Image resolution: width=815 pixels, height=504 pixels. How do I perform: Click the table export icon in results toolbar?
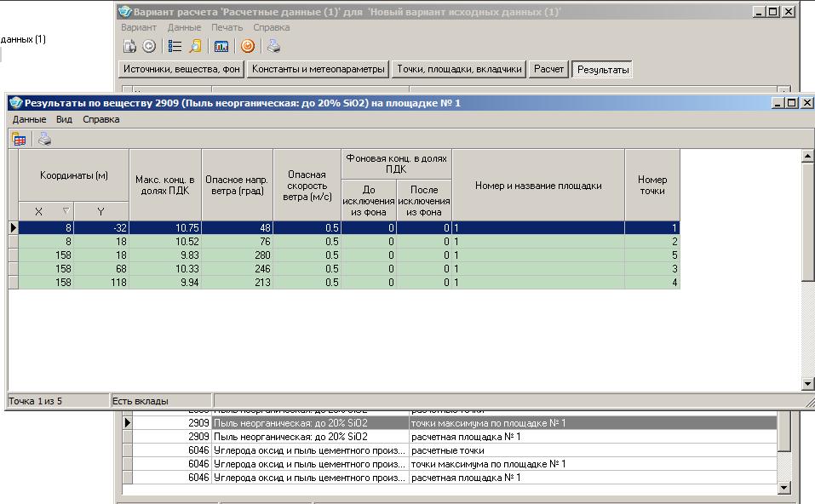click(19, 139)
